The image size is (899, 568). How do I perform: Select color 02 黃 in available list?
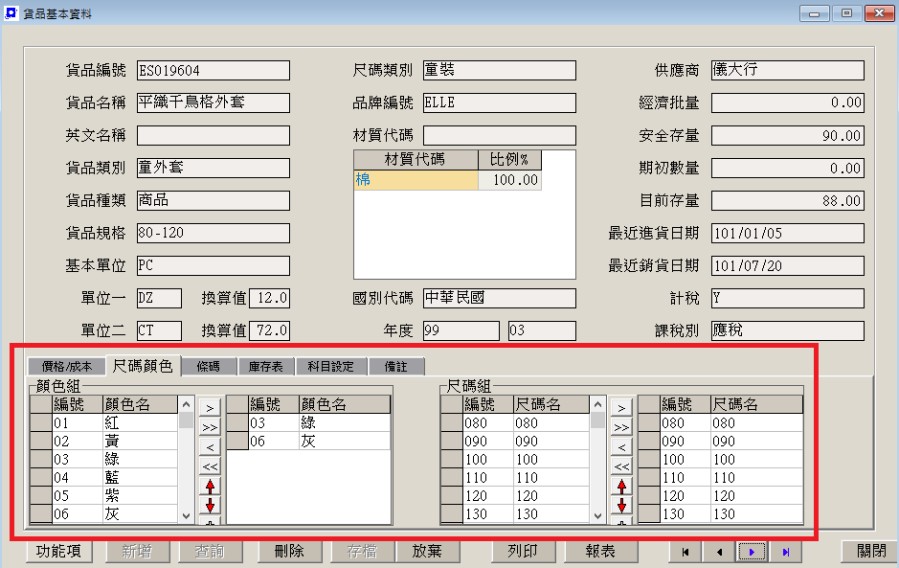coord(115,441)
